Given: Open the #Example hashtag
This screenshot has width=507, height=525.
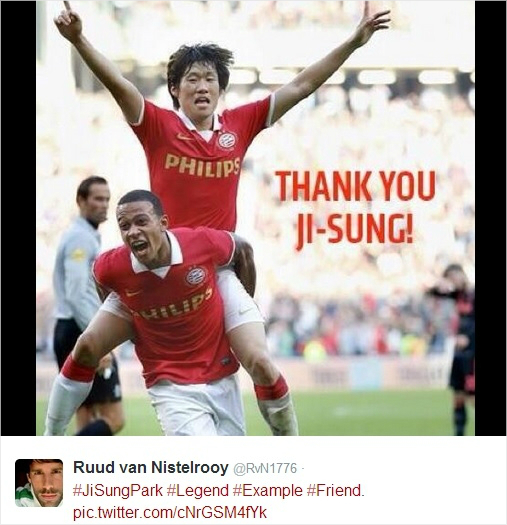Looking at the screenshot, I should click(x=268, y=491).
